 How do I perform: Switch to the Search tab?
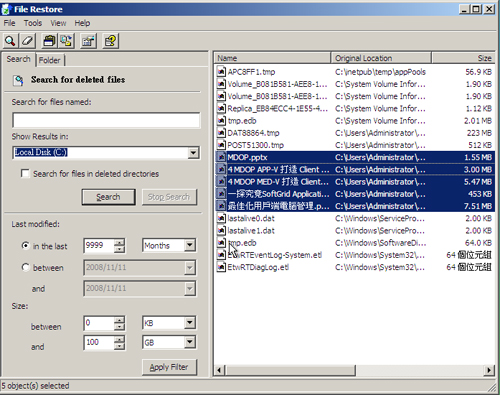[18, 59]
